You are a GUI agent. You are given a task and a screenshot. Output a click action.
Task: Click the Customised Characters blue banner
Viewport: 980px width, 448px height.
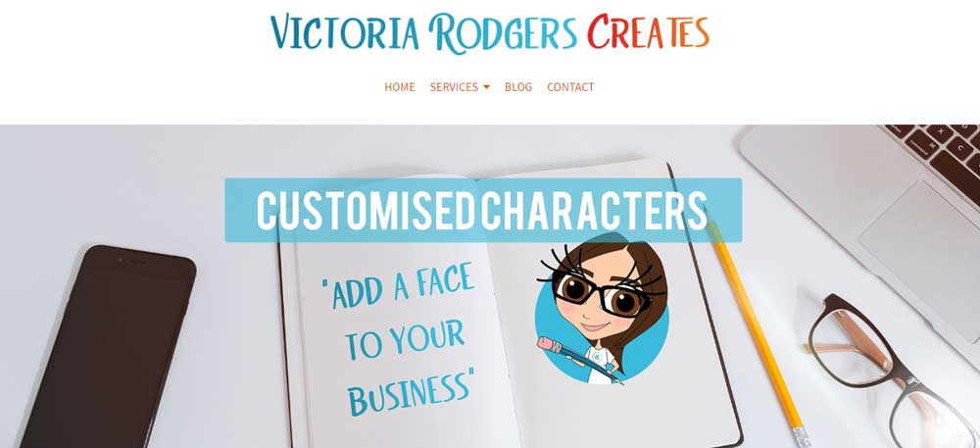tap(483, 210)
